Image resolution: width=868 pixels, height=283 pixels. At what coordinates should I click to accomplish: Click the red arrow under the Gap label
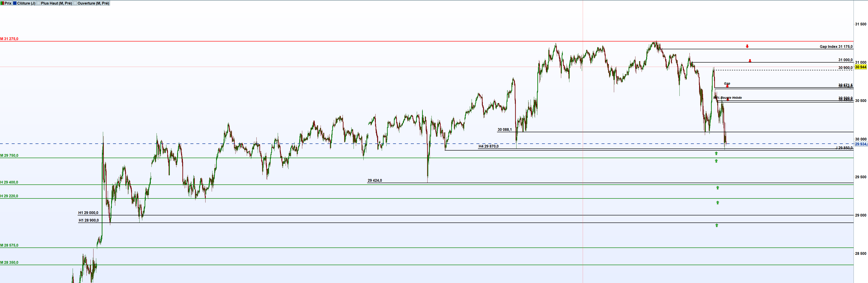pos(727,86)
